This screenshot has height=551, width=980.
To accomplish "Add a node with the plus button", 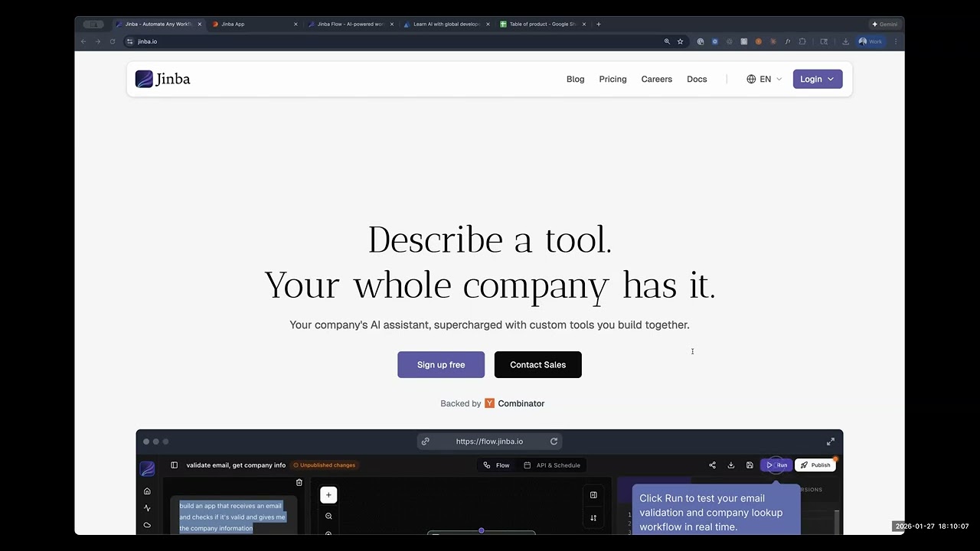I will tap(328, 495).
